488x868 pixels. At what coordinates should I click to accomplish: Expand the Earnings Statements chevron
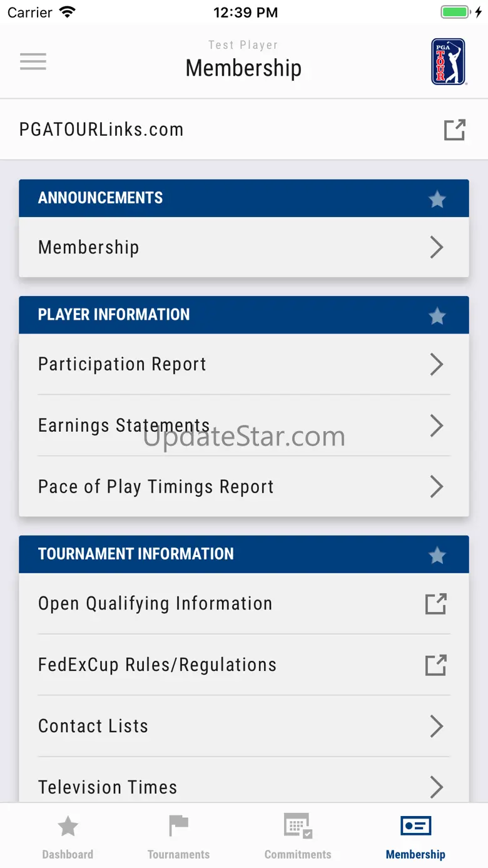[437, 426]
